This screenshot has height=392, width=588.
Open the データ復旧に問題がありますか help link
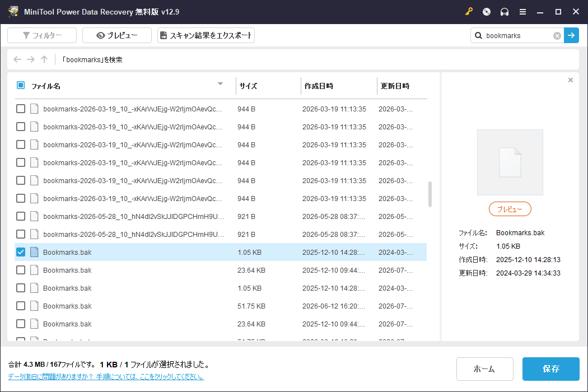click(106, 377)
